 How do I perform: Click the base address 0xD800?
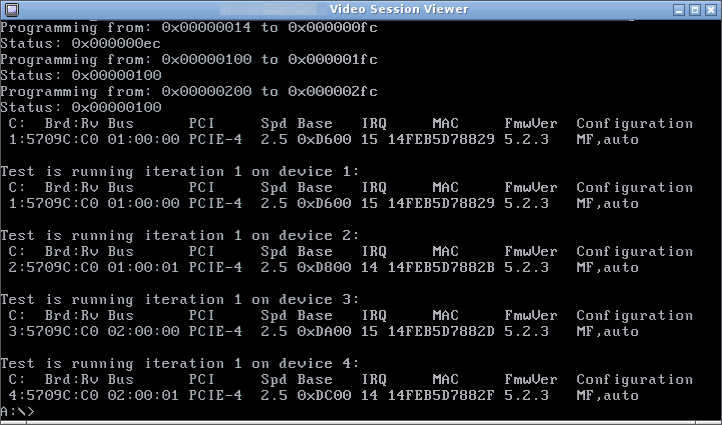click(324, 267)
